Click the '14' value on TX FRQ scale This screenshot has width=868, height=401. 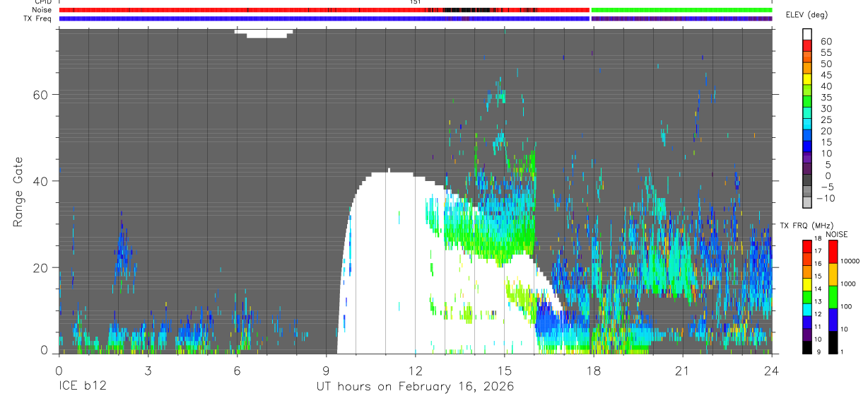coord(818,289)
